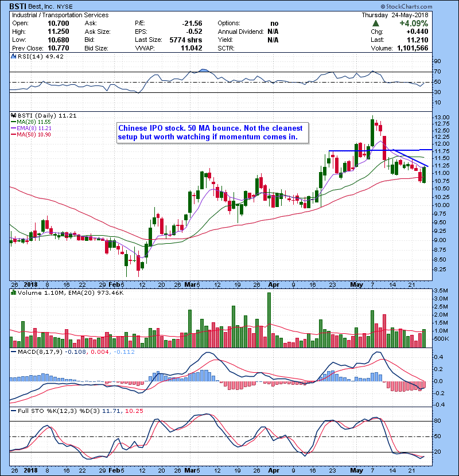Select "Industrial / Transportation Services" sector text
The width and height of the screenshot is (459, 476).
[60, 15]
